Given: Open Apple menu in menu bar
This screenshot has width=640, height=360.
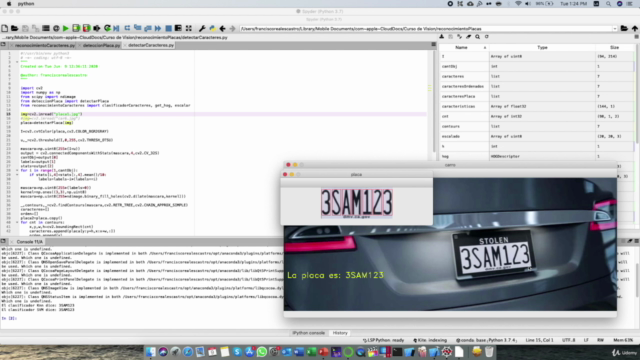Looking at the screenshot, I should pos(9,4).
